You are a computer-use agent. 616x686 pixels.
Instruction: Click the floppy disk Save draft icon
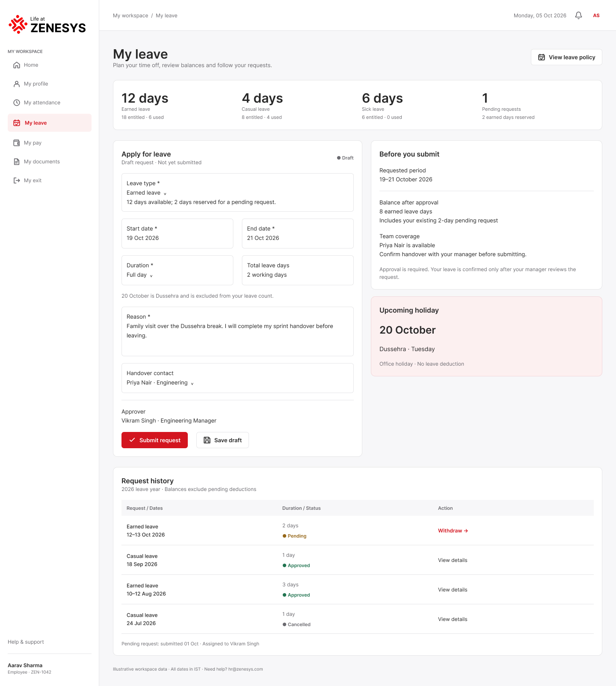pos(207,440)
